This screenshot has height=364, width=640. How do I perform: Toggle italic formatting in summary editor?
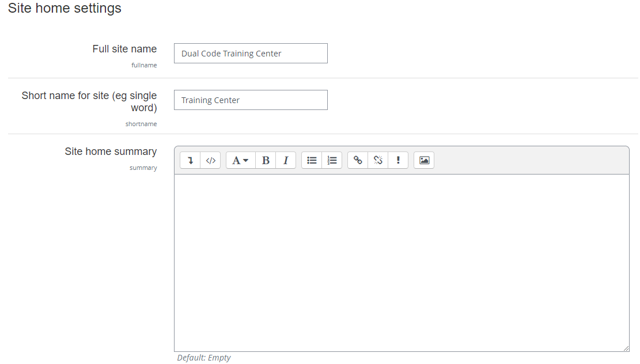pyautogui.click(x=286, y=160)
